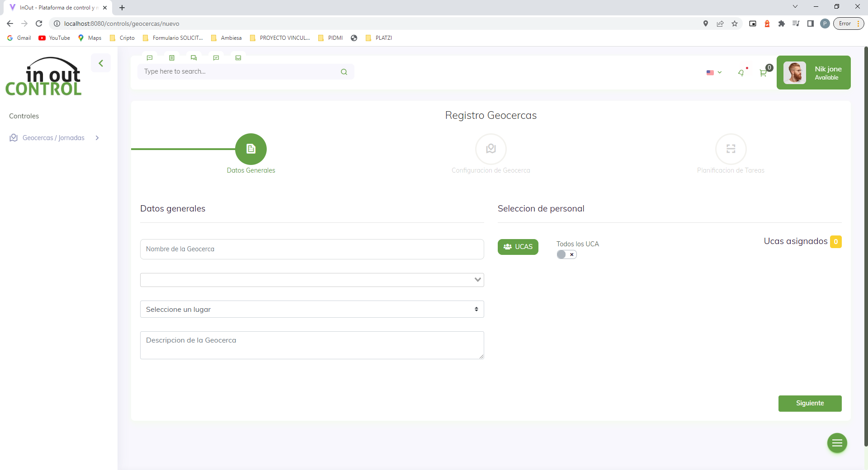Viewport: 868px width, 470px height.
Task: Click the floating green menu button
Action: click(x=837, y=443)
